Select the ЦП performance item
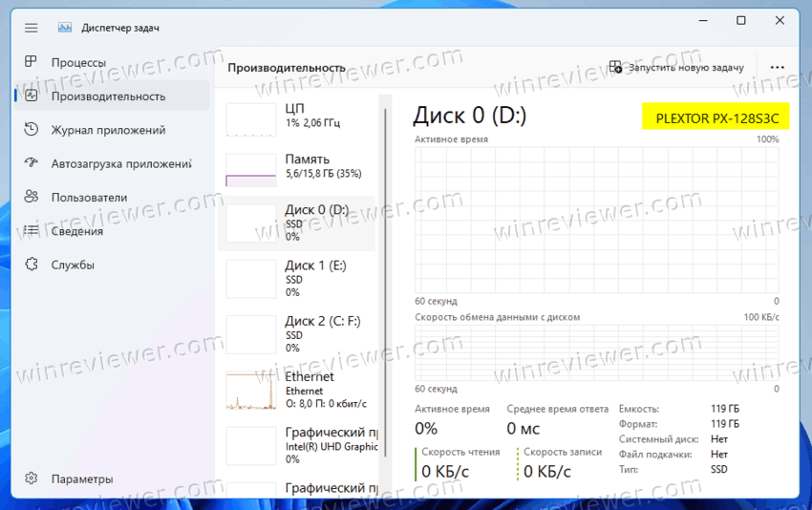Viewport: 812px width, 510px height. [298, 117]
